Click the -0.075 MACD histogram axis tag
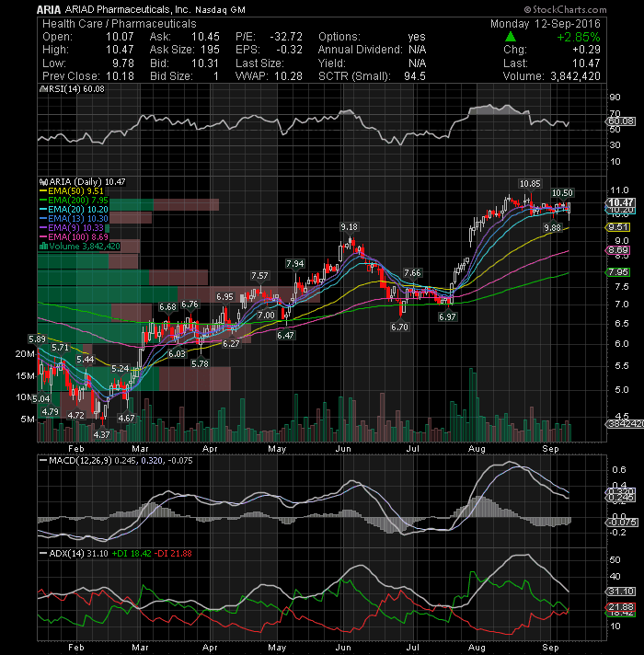 (x=621, y=523)
